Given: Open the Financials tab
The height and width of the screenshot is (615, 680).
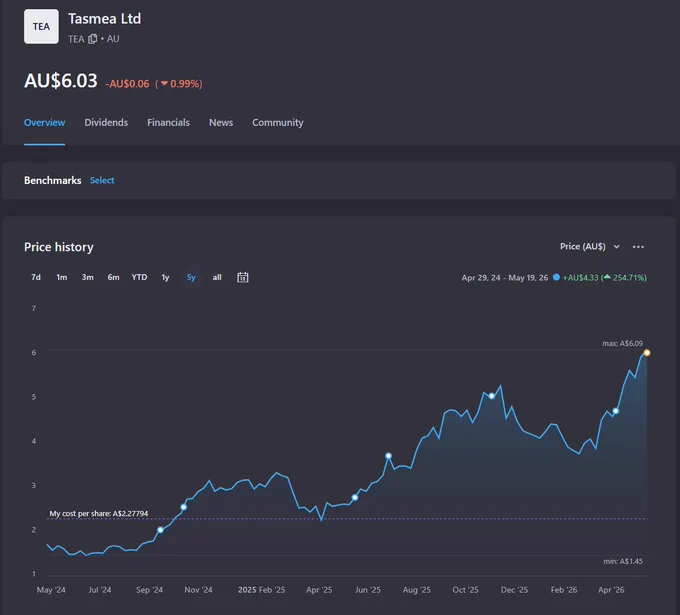Looking at the screenshot, I should tap(168, 123).
